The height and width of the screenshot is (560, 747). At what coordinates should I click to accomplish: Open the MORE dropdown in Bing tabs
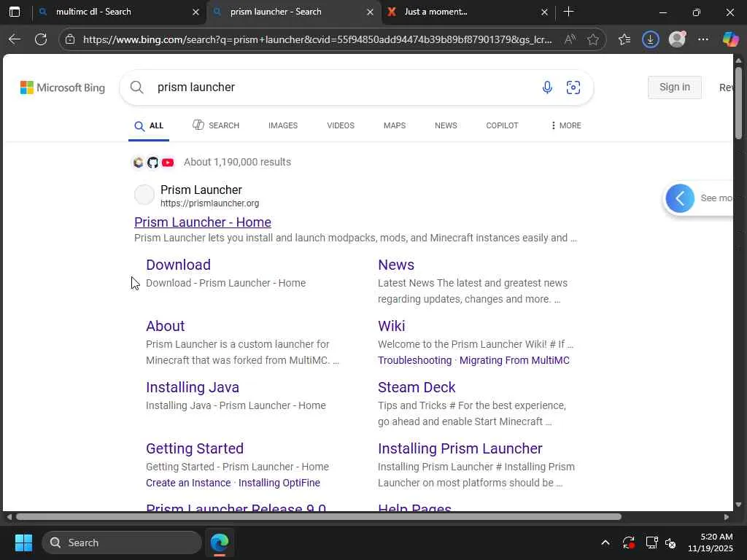tap(565, 125)
